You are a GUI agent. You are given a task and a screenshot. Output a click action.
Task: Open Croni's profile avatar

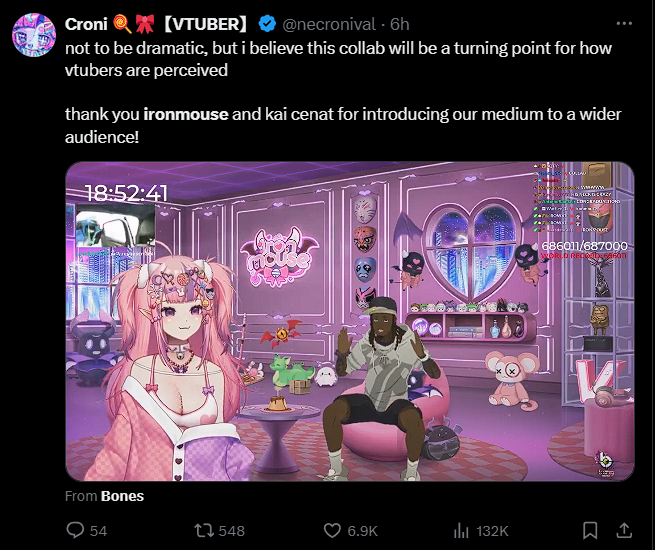pos(34,35)
